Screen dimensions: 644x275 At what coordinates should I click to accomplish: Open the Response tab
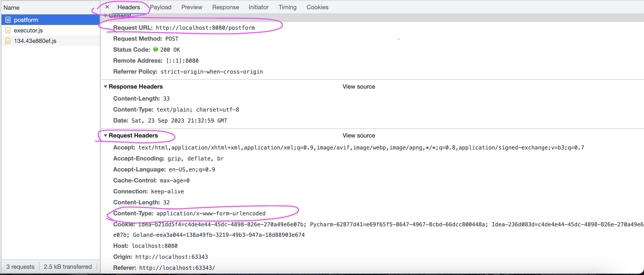[x=225, y=7]
